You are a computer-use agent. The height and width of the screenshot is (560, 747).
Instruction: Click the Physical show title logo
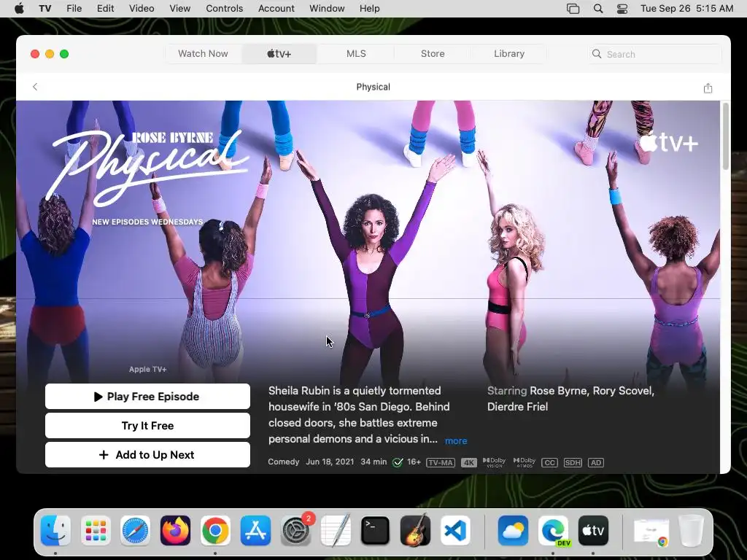pos(149,167)
